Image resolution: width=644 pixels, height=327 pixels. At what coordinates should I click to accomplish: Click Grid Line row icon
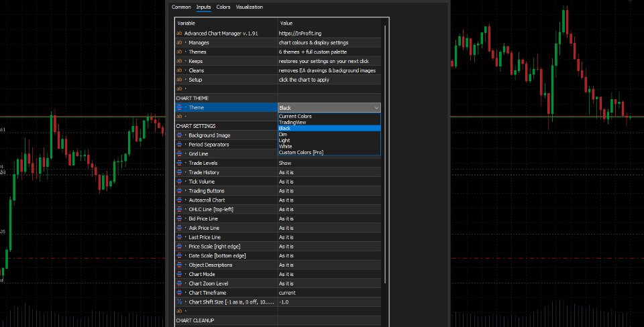179,153
